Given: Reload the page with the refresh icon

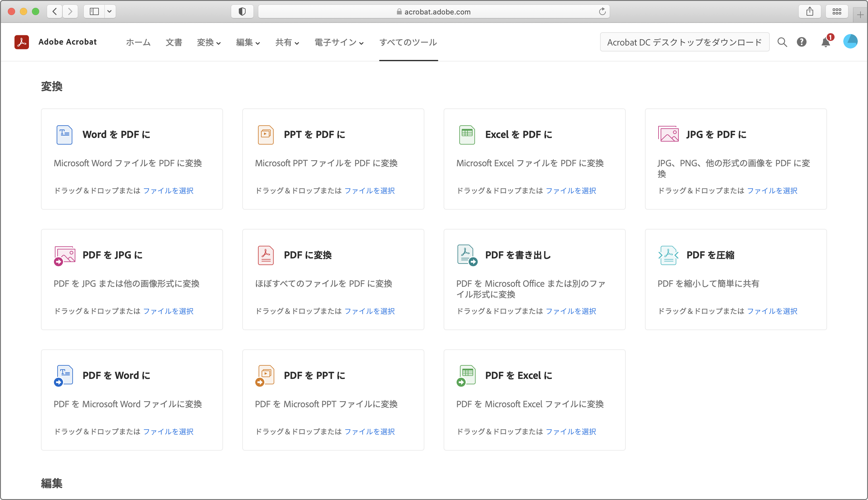Looking at the screenshot, I should pyautogui.click(x=602, y=12).
